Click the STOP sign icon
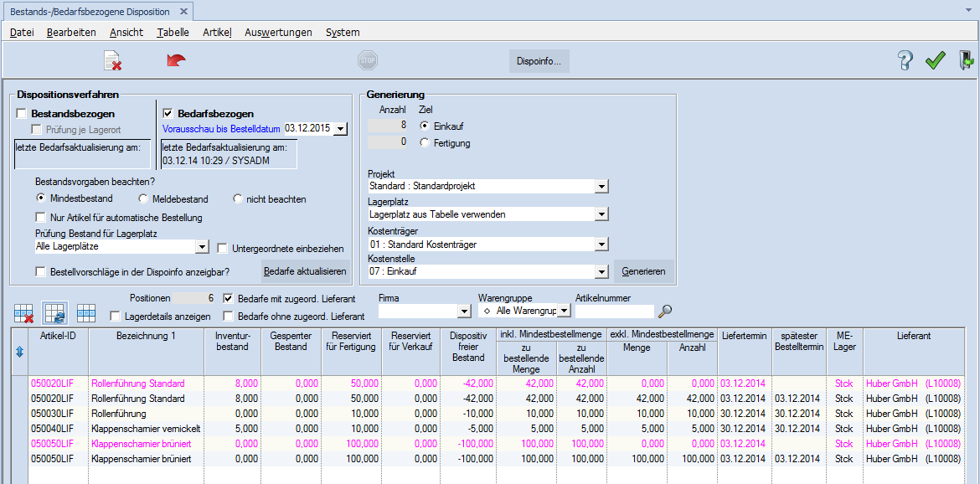980x484 pixels. (x=367, y=60)
